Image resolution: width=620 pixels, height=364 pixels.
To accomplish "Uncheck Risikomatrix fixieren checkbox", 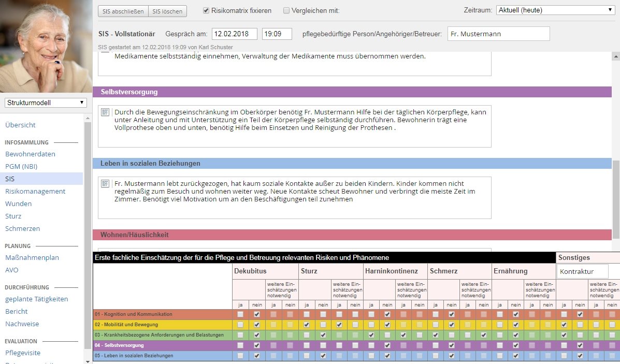I will tap(206, 11).
